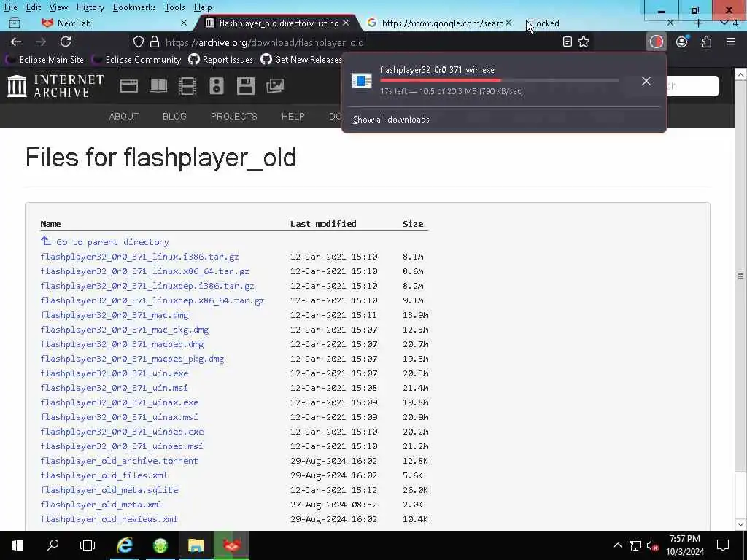Click the archive search field
The height and width of the screenshot is (560, 747).
[x=692, y=86]
